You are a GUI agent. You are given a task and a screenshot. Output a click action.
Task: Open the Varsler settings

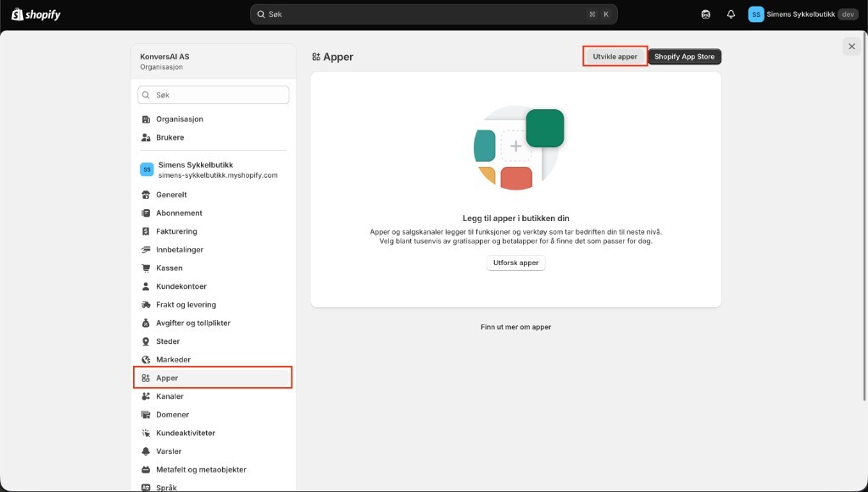click(x=213, y=451)
